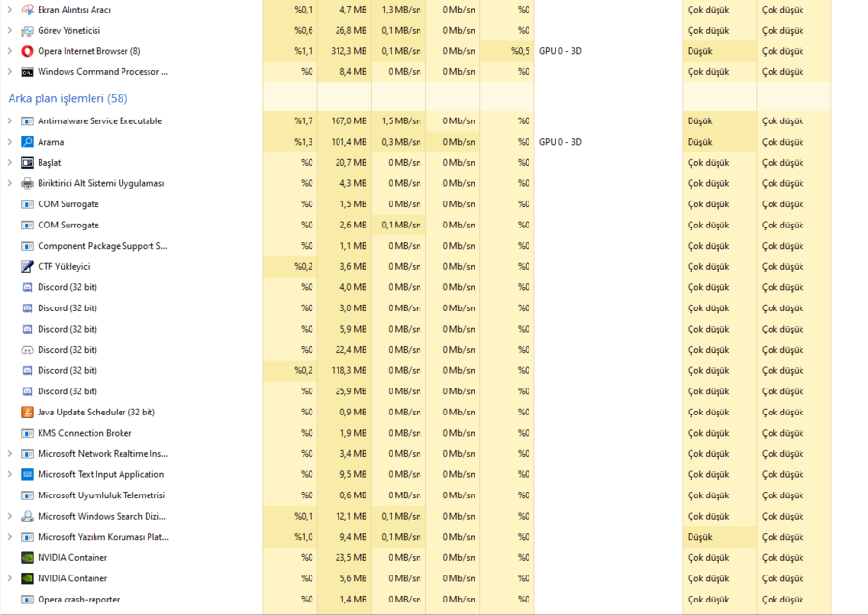
Task: Expand Antimalware Service Executable details
Action: pyautogui.click(x=10, y=121)
